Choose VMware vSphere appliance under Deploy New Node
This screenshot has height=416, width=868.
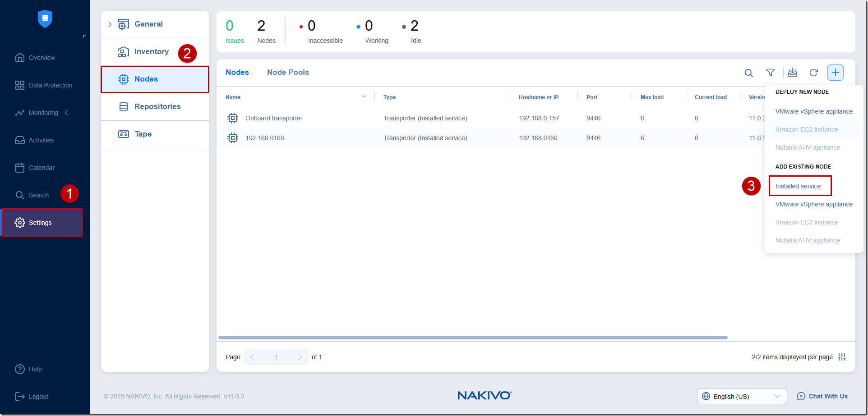pos(814,111)
